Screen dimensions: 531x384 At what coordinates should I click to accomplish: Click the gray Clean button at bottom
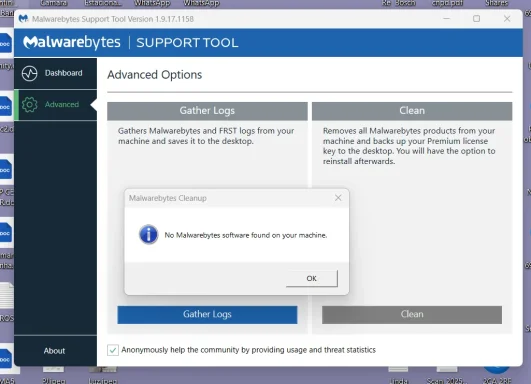412,315
